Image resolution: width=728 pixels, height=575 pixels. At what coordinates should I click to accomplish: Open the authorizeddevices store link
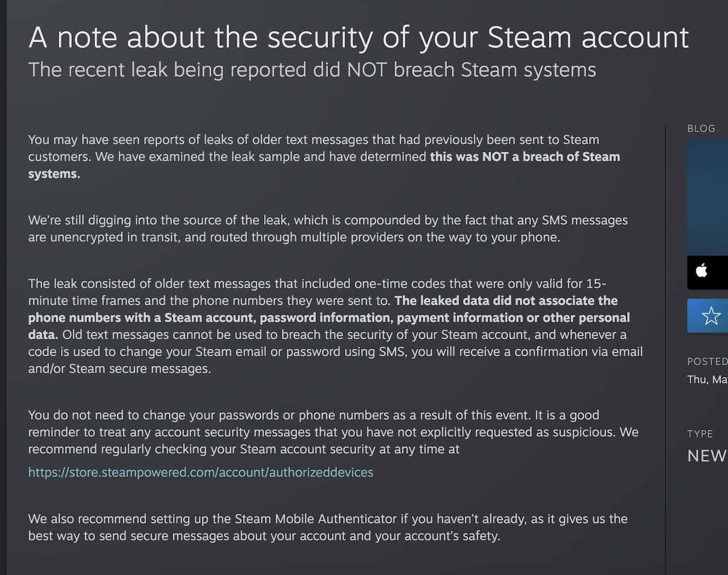point(200,472)
